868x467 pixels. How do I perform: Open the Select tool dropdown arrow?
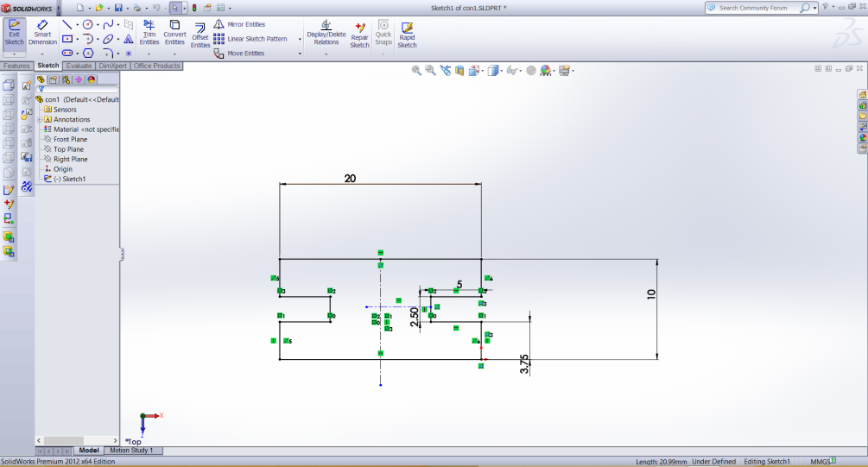(185, 9)
